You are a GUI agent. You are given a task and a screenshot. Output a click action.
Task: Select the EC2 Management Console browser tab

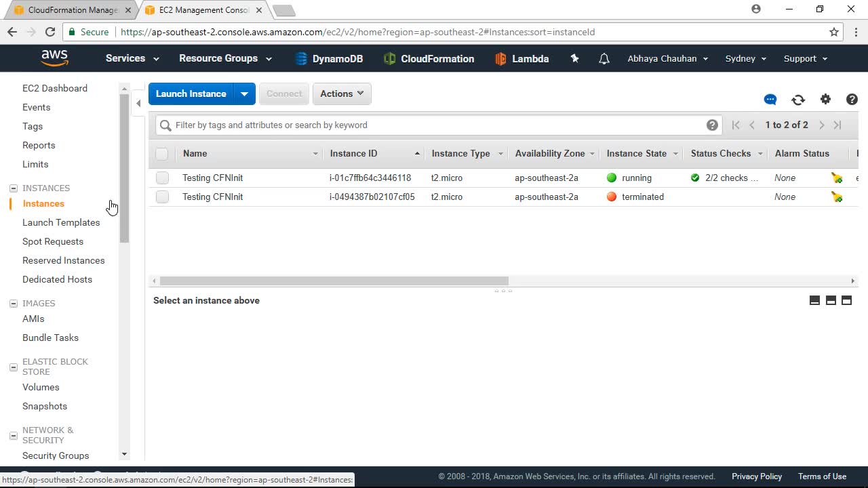[x=203, y=10]
